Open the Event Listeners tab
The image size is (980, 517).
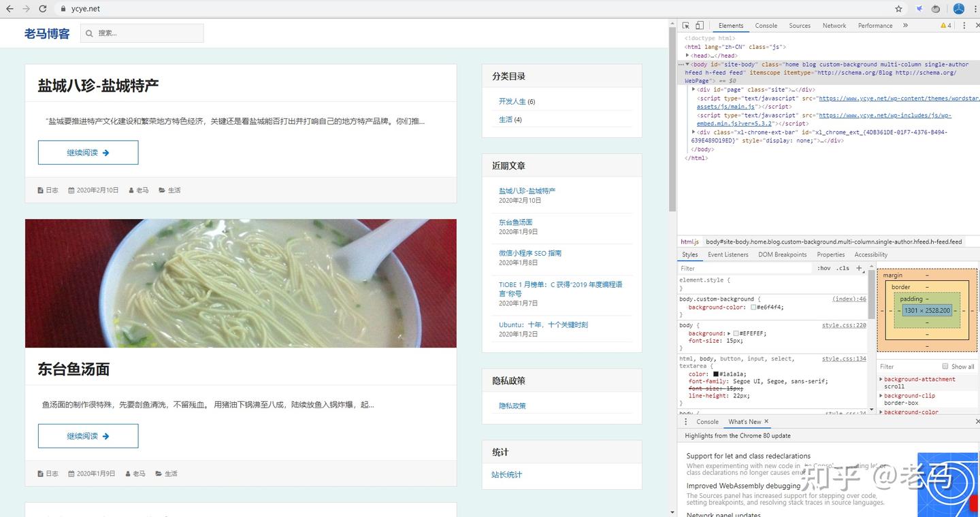[x=728, y=254]
